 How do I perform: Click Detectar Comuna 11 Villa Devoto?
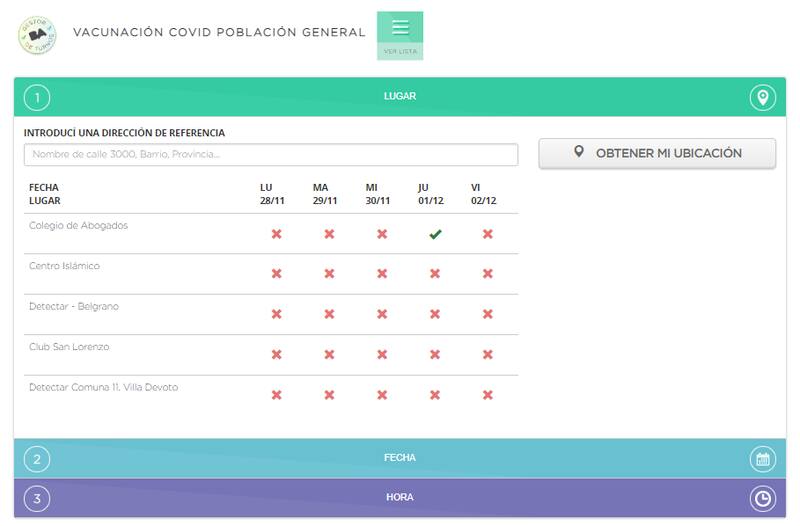coord(103,387)
